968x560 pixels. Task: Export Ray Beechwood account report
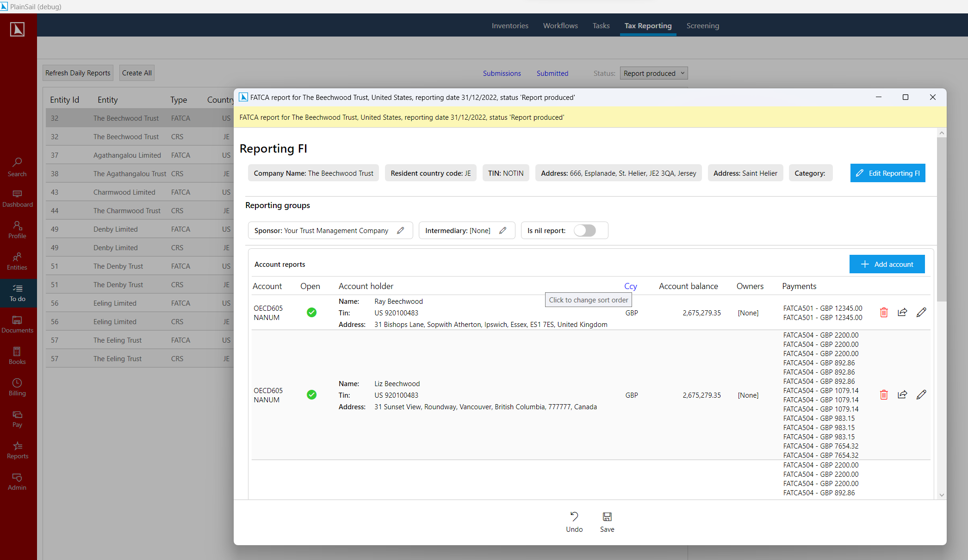(x=902, y=313)
